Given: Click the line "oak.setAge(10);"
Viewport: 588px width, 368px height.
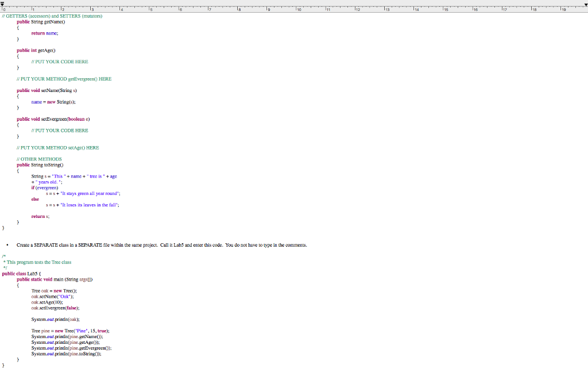Looking at the screenshot, I should coord(47,302).
